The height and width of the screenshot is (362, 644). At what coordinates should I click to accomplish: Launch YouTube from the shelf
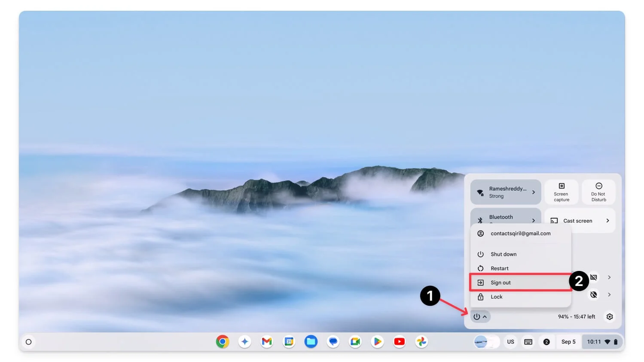tap(400, 342)
